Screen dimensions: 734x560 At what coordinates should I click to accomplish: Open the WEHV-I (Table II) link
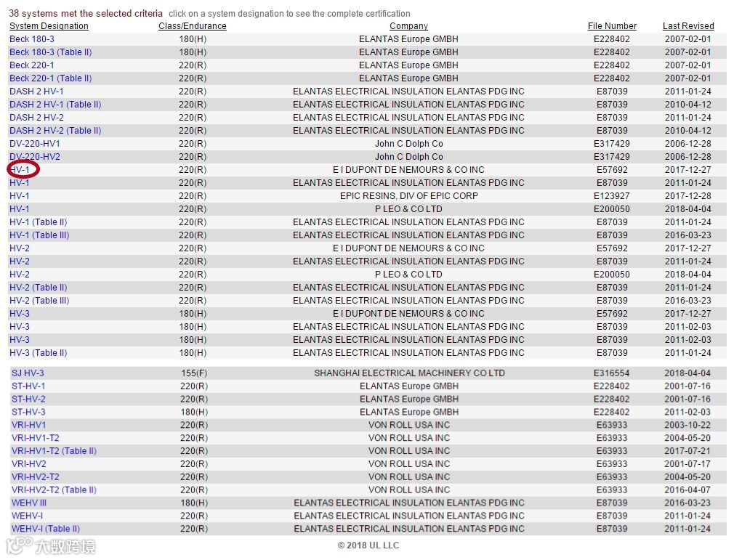(x=45, y=529)
